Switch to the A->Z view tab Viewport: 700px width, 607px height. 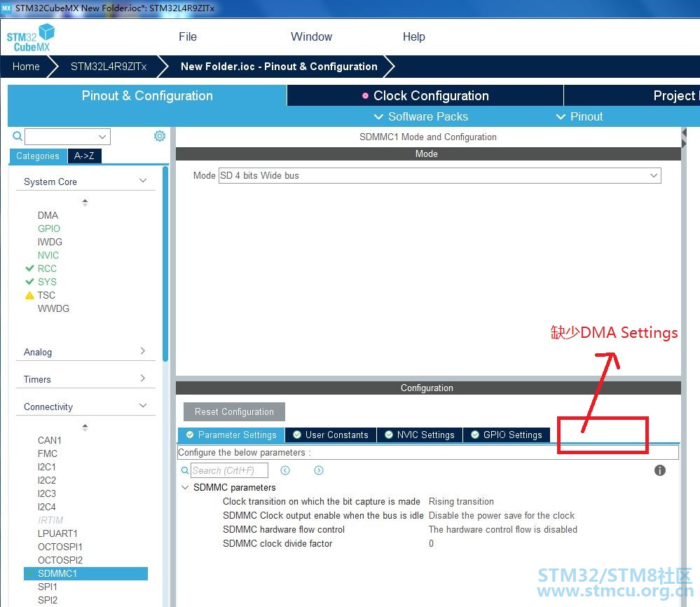coord(84,156)
